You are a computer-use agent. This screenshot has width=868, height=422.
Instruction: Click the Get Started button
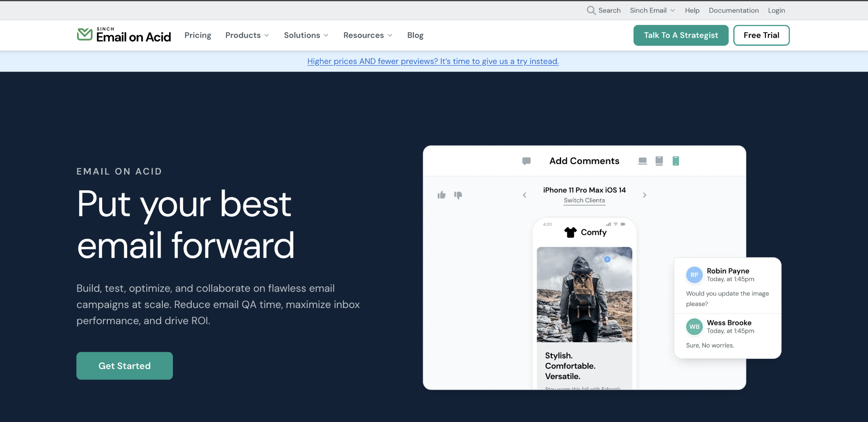[x=125, y=366]
